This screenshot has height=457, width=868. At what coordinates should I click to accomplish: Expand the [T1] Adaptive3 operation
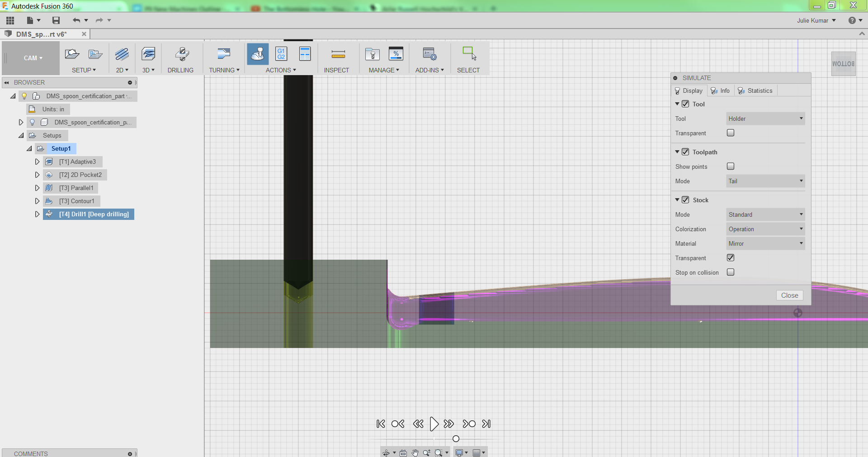pos(37,162)
